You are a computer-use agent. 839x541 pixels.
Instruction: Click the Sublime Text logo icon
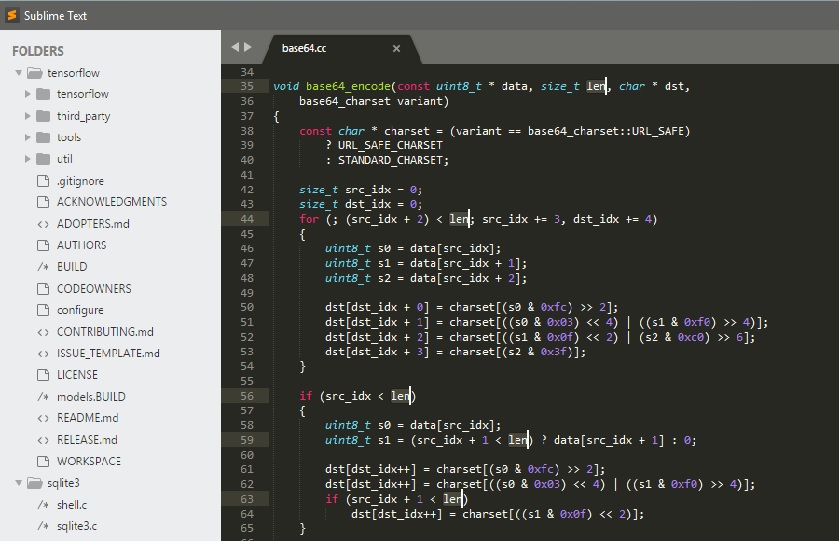coord(13,13)
